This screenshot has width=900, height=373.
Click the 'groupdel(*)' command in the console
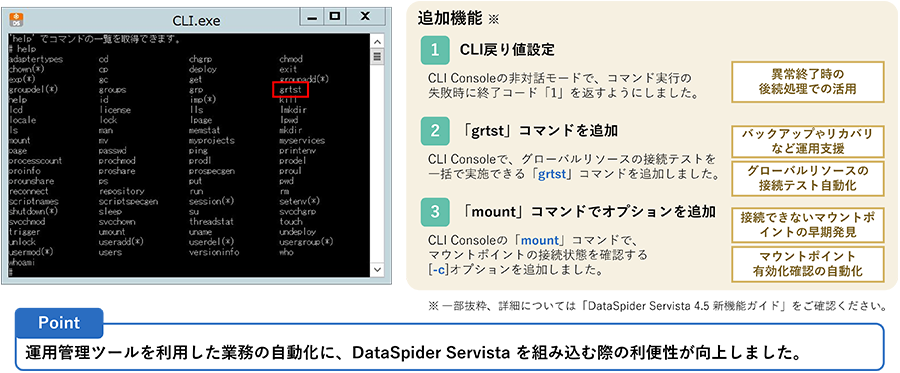[34, 90]
